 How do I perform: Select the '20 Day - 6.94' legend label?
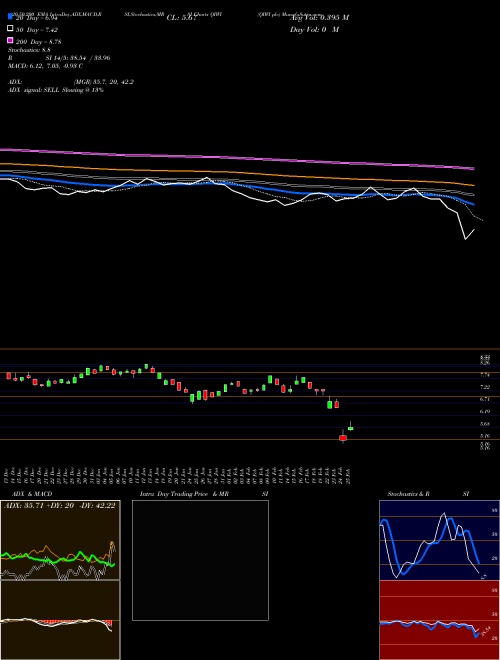pyautogui.click(x=37, y=18)
